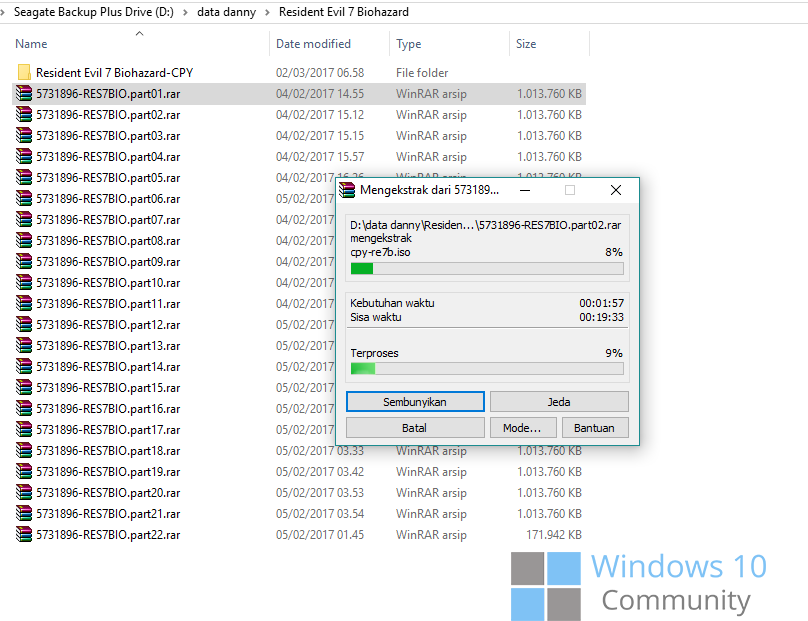Select the part20.rar archive icon
Viewport: 808px width, 621px height.
coord(24,493)
